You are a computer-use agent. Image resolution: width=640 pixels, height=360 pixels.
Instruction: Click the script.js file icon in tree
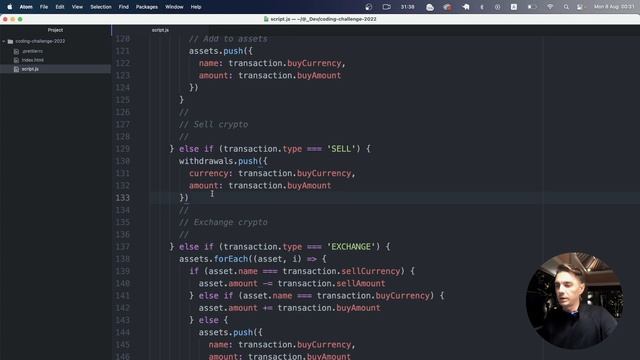[16, 69]
